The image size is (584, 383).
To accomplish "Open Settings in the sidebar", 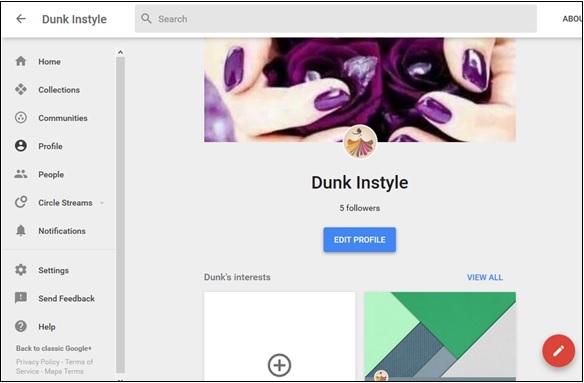I will coord(53,270).
